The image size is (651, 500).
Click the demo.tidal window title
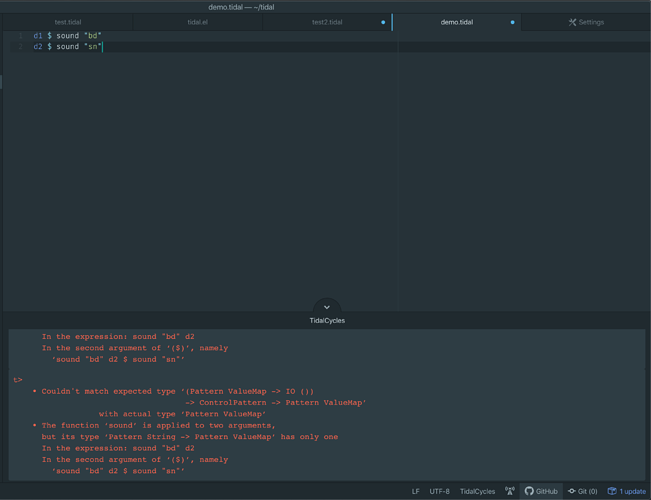click(x=241, y=7)
